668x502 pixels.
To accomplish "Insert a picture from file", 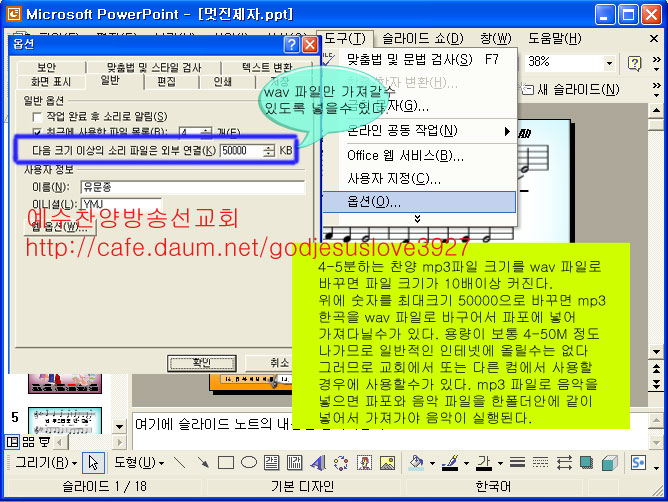I will (x=387, y=462).
